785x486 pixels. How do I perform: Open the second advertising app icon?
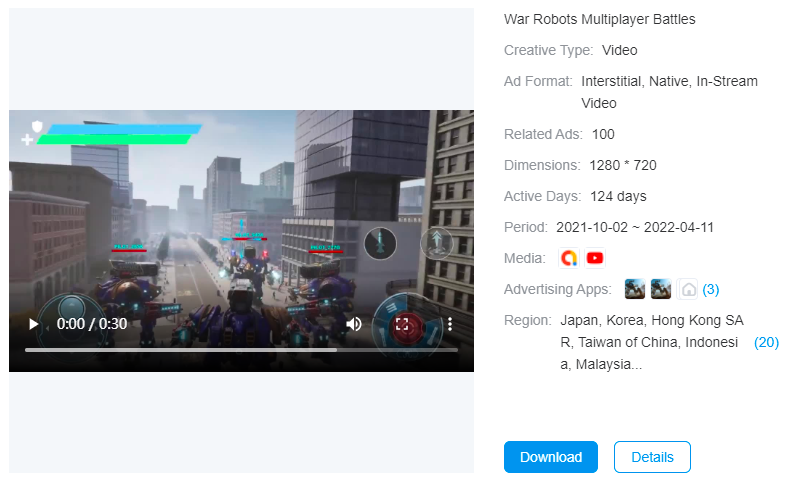pyautogui.click(x=661, y=289)
